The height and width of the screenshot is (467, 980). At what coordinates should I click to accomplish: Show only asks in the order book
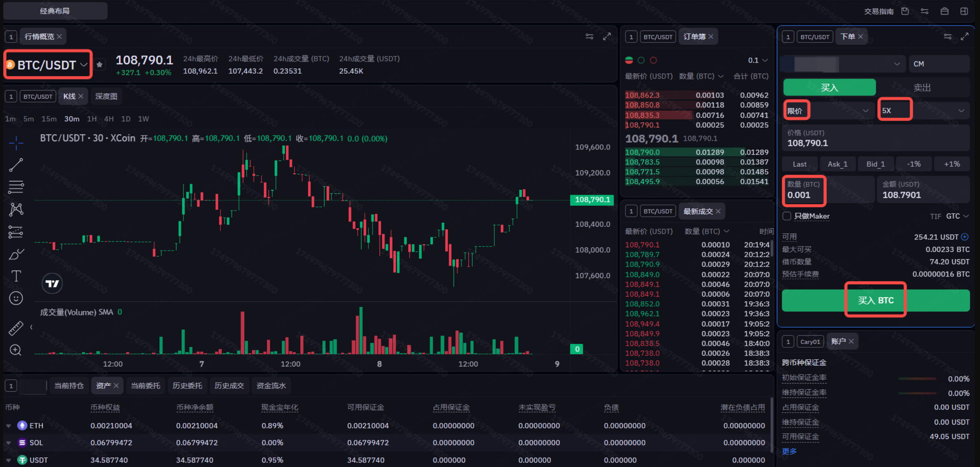click(x=653, y=60)
